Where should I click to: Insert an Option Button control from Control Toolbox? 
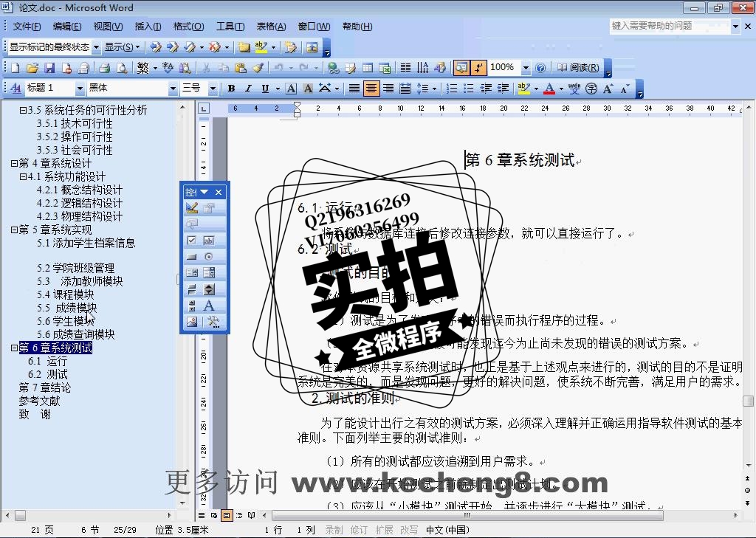(209, 257)
